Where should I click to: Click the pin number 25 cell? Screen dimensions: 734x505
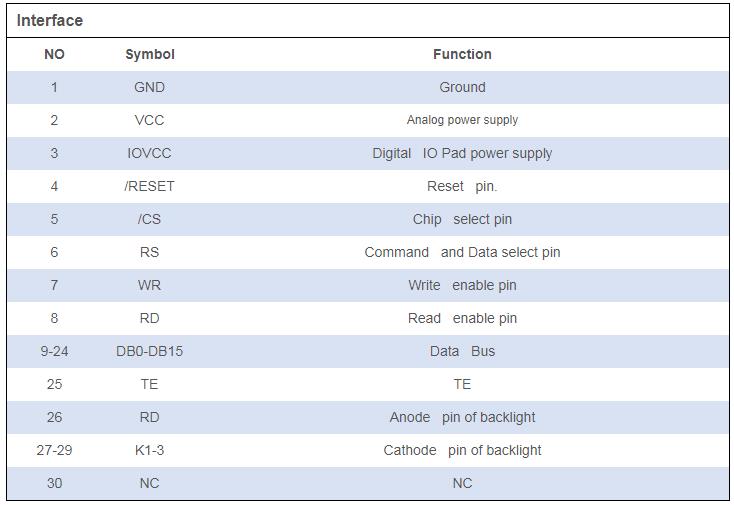point(54,384)
